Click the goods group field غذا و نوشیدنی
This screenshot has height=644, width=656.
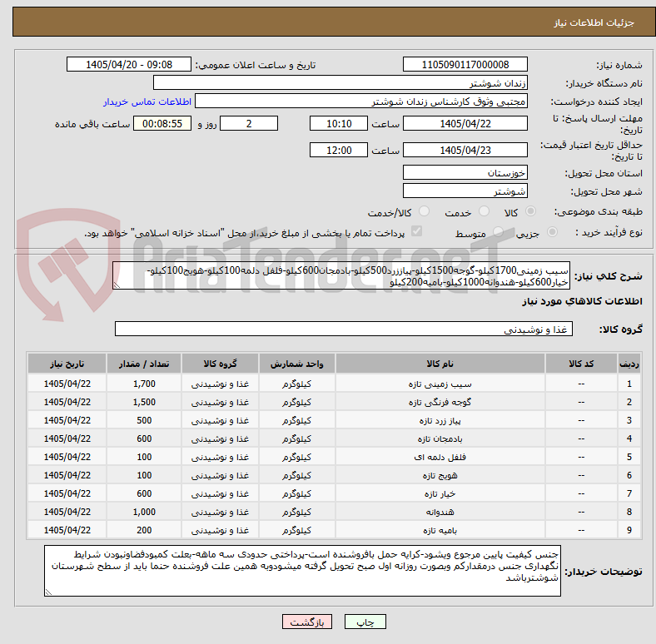[344, 329]
